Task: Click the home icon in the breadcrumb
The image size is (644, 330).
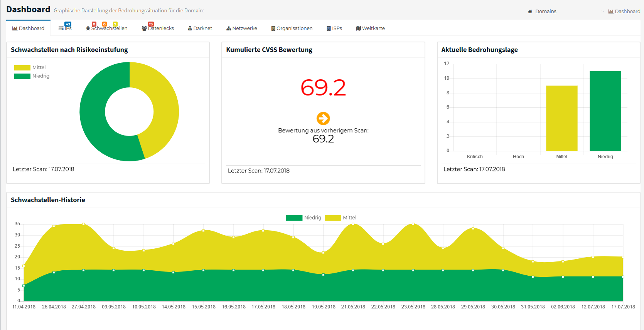Action: [530, 12]
